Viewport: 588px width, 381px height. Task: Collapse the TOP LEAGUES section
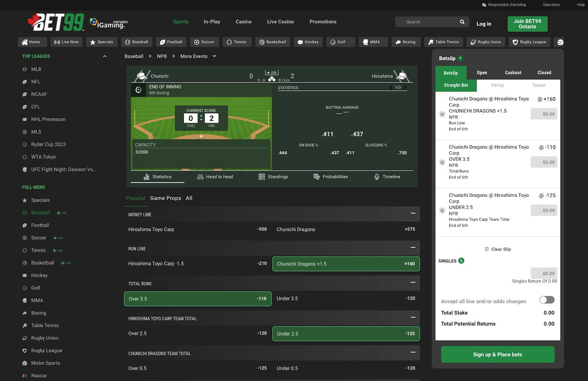coord(105,56)
